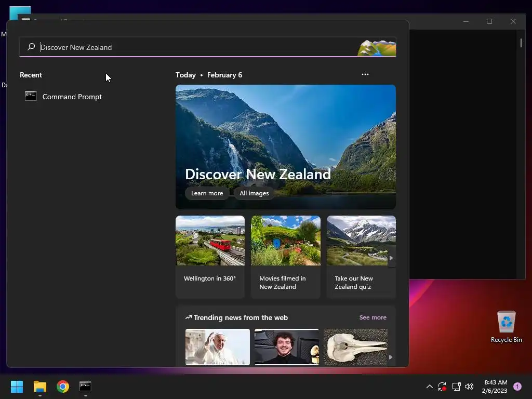Open the mountain illustration in search bar

tap(377, 47)
